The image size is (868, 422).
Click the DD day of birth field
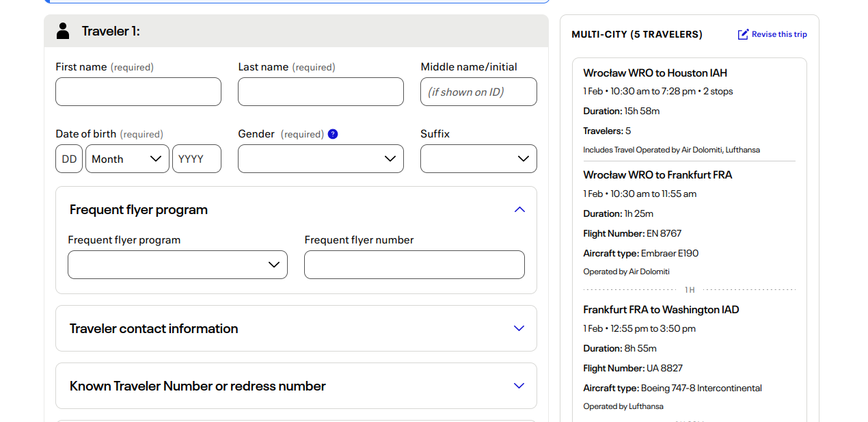click(69, 159)
